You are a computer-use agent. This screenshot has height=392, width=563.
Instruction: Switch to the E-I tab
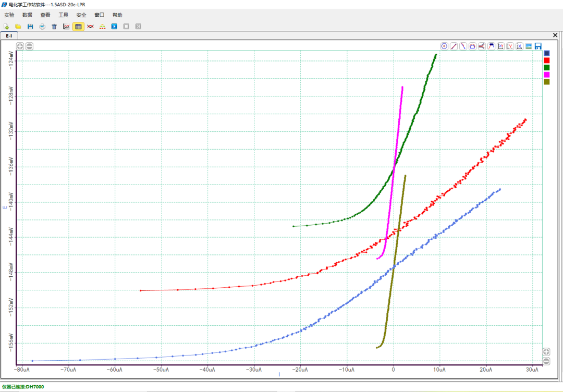click(x=9, y=36)
